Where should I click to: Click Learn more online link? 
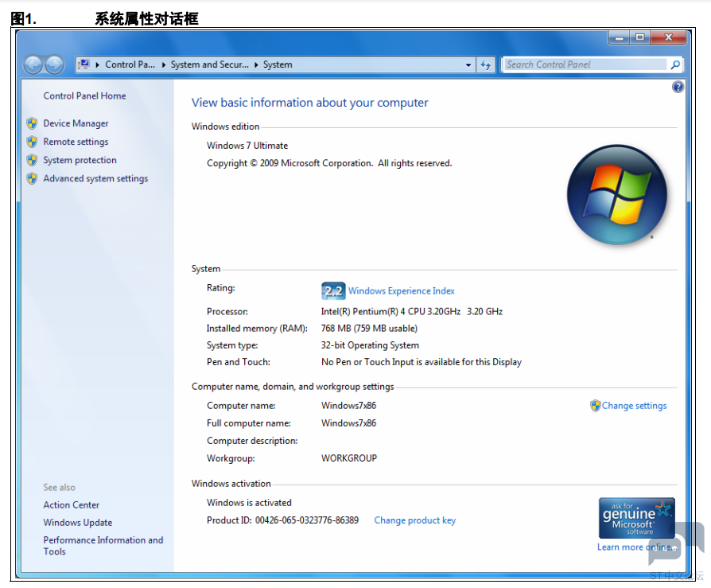636,547
